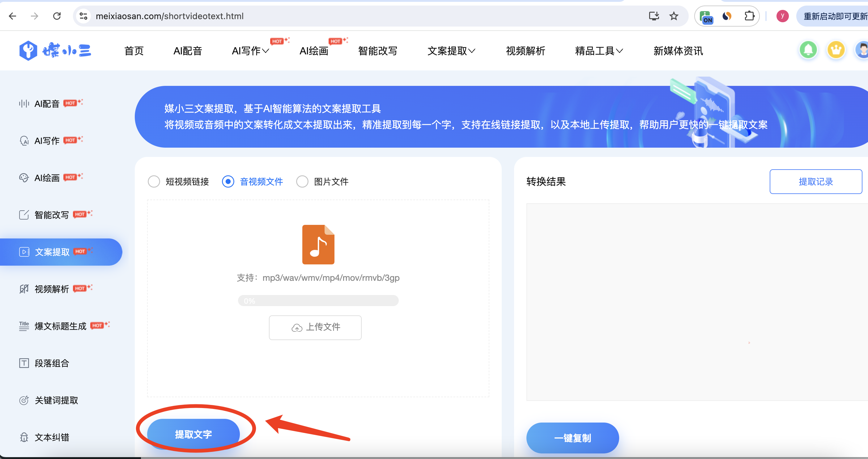
Task: Open the extensions puzzle icon
Action: [749, 16]
